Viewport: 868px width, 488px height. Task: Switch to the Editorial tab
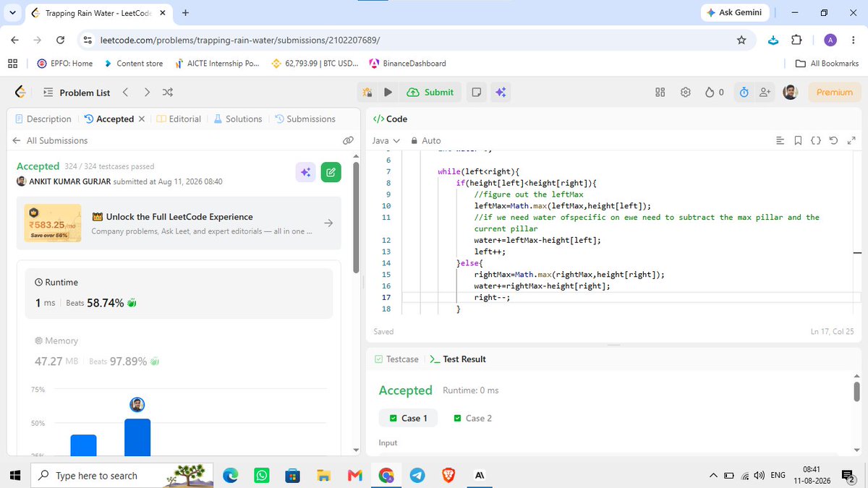point(179,119)
